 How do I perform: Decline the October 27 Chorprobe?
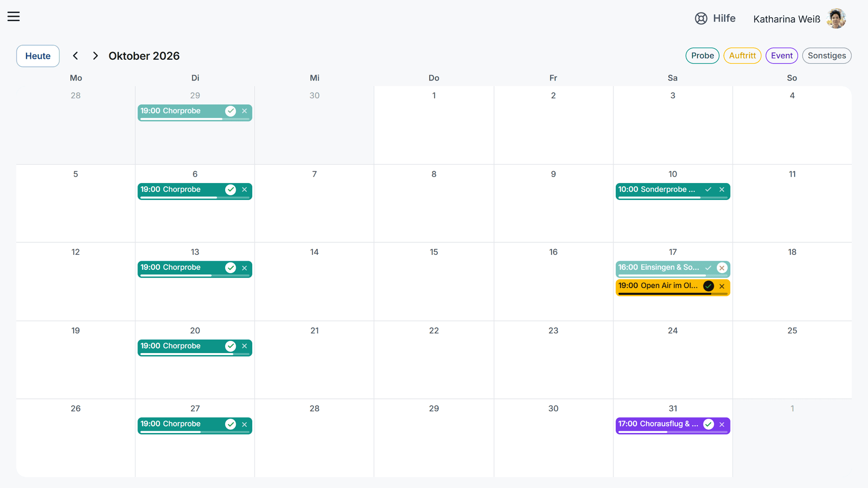click(244, 424)
